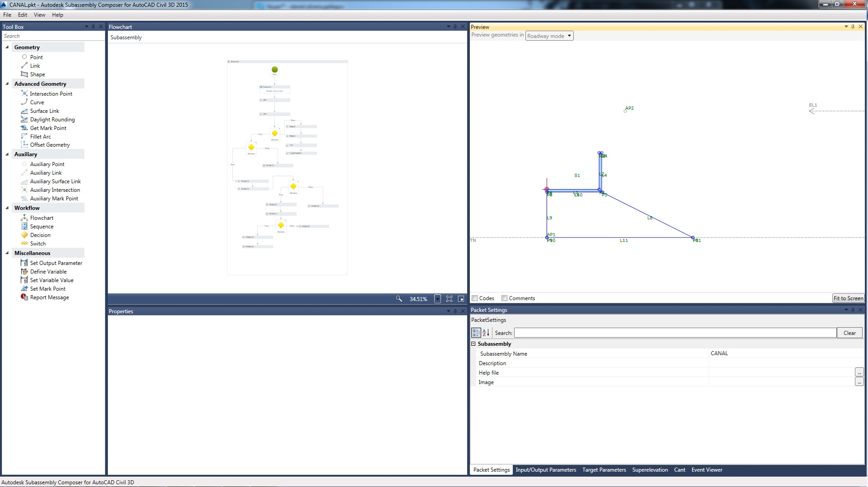Select the Decision workflow element
Screen dimensions: 868x487
coord(39,235)
